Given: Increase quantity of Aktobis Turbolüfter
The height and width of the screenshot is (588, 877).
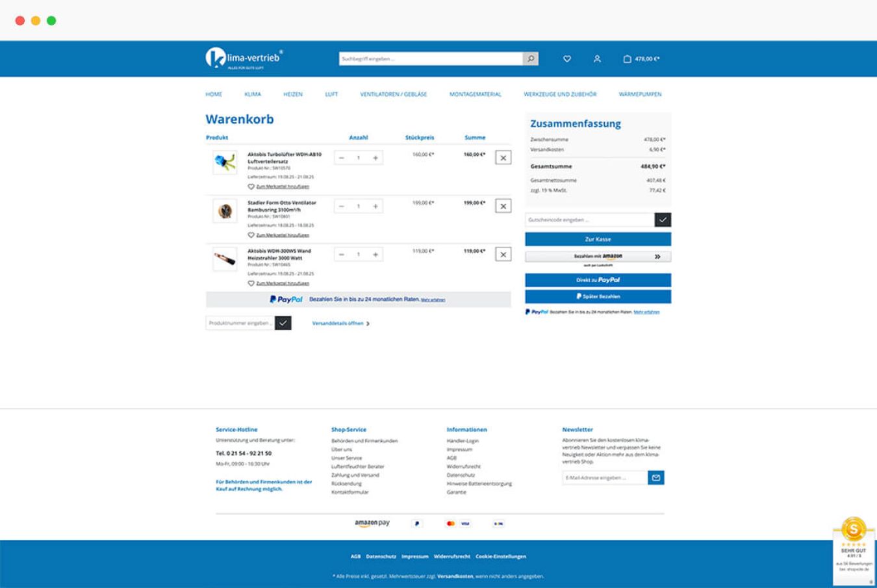Looking at the screenshot, I should pos(375,158).
